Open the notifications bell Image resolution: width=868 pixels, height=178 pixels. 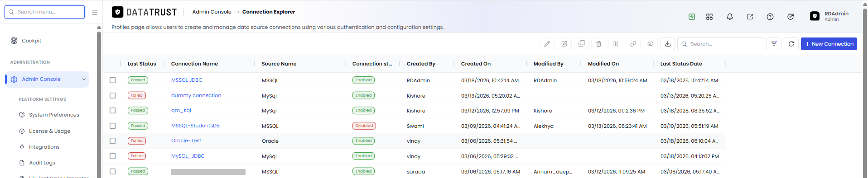click(x=729, y=17)
